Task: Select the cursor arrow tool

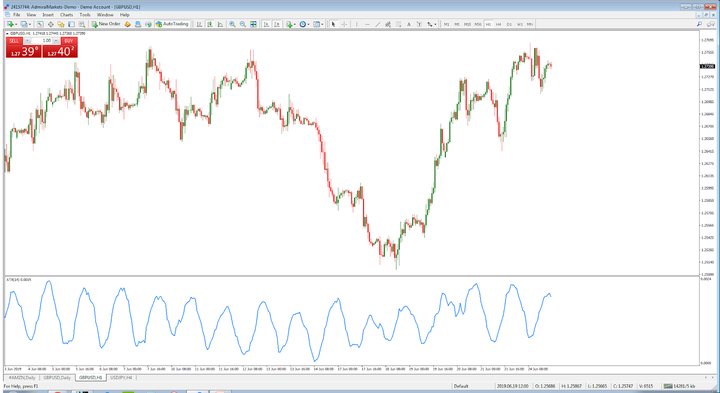Action: pyautogui.click(x=333, y=24)
